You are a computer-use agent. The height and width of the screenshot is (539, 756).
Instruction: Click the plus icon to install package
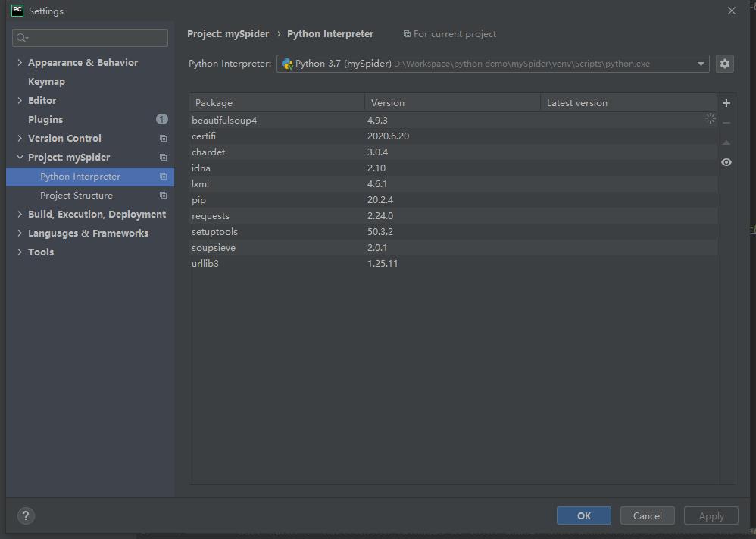726,103
